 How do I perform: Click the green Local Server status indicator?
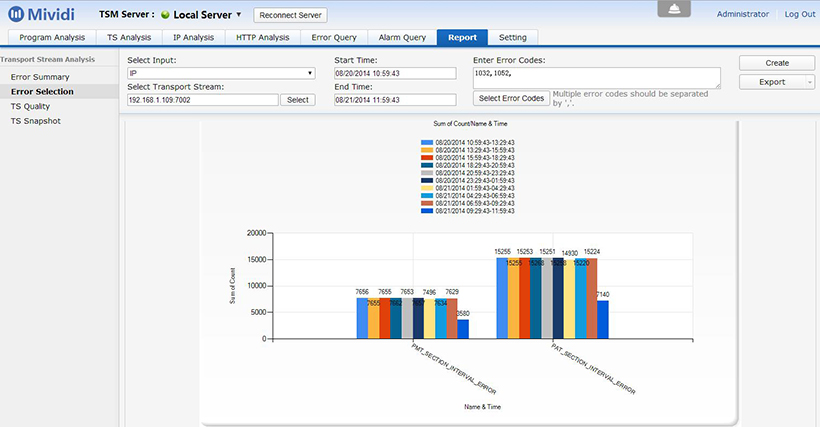click(165, 15)
